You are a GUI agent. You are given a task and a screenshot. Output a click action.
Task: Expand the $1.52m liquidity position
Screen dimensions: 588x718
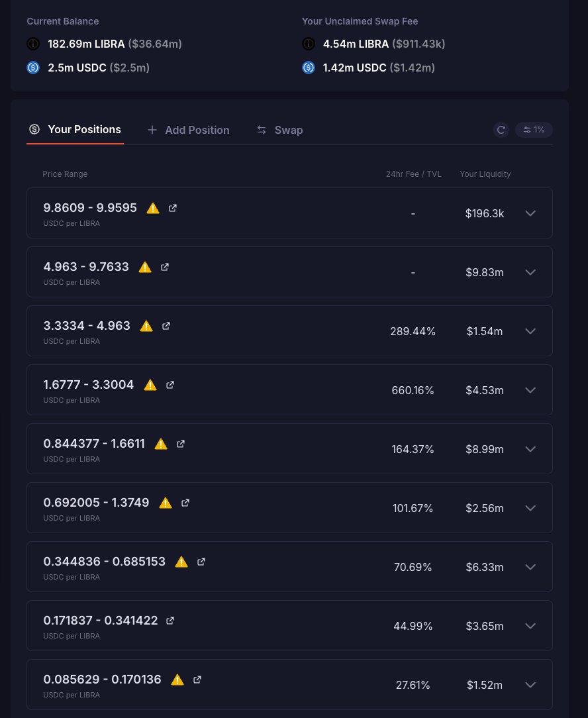(x=530, y=685)
